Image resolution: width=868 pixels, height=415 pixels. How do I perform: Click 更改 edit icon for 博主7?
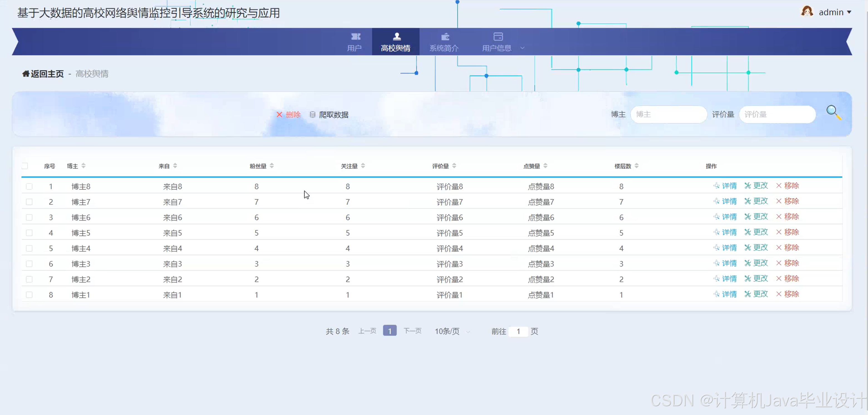tap(747, 201)
